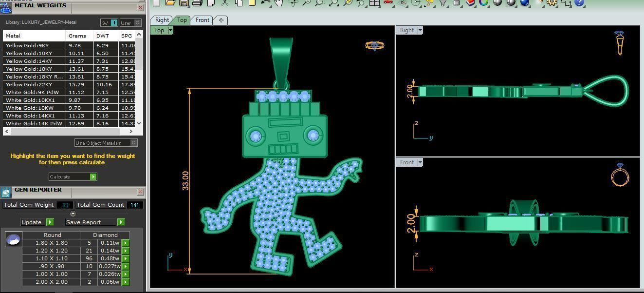Open help with the blue question-mark icon
The image size is (644, 293).
[x=579, y=2]
